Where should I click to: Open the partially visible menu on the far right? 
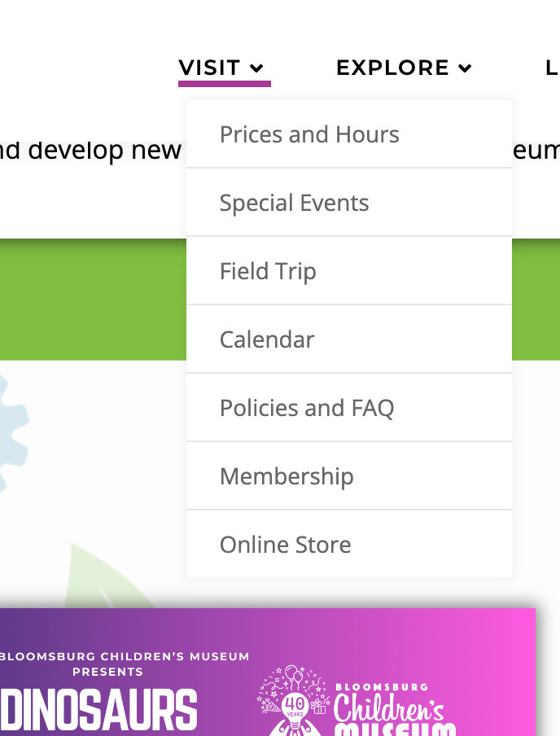(x=551, y=68)
